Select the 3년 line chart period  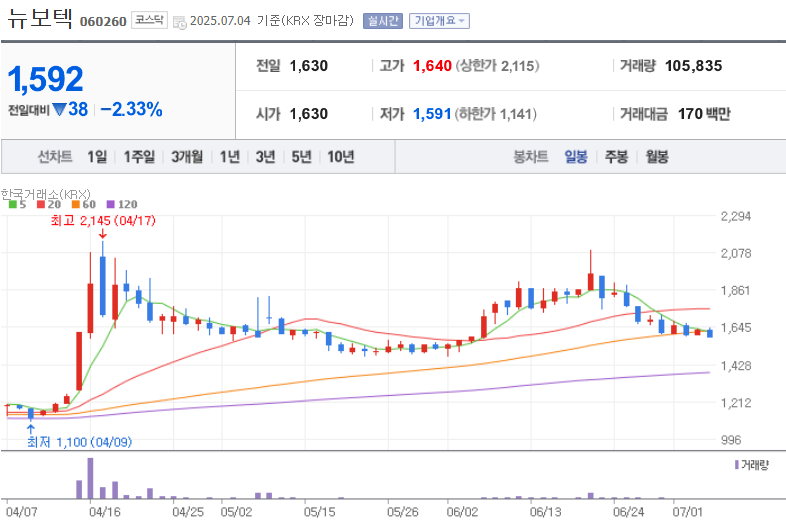point(266,157)
